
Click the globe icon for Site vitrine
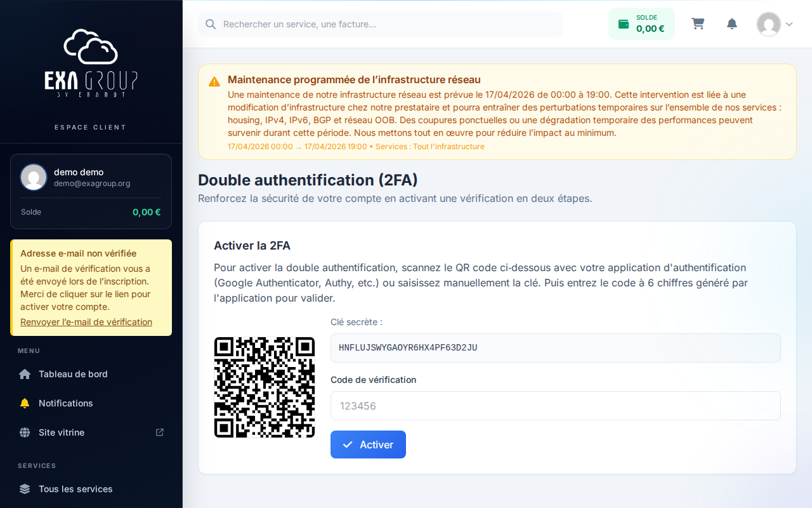[x=25, y=432]
